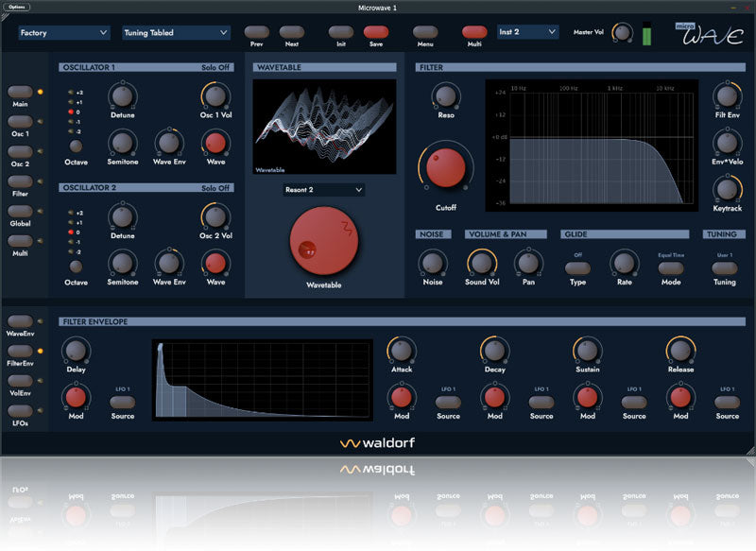756x551 pixels.
Task: Click Oscillator 2 Detune knob
Action: point(123,217)
